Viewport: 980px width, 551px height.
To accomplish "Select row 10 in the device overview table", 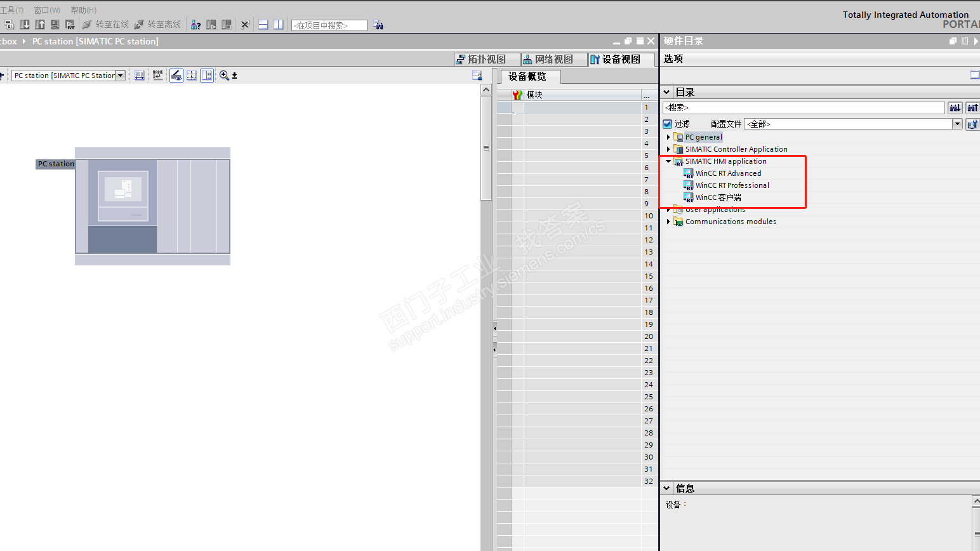I will tap(576, 216).
